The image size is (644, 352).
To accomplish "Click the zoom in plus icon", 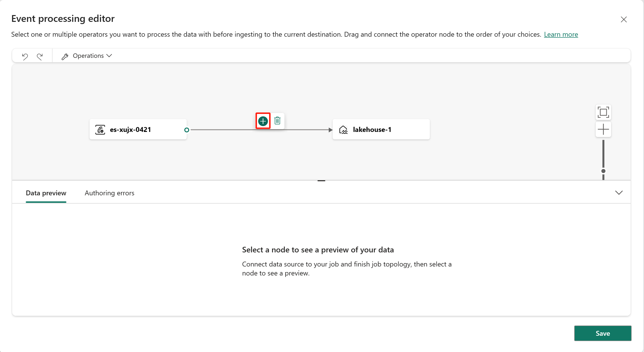I will coord(604,129).
